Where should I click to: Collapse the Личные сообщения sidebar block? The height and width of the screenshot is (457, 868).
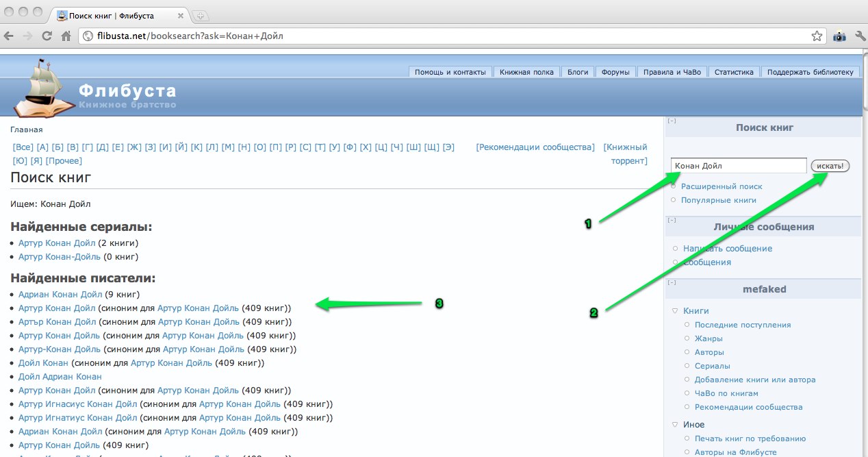pos(672,221)
